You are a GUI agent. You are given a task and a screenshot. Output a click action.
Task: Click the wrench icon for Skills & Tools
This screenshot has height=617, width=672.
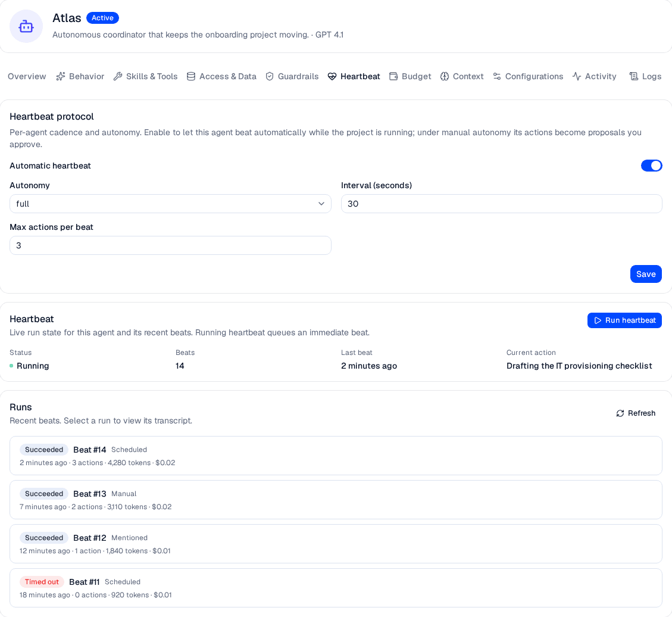click(117, 76)
